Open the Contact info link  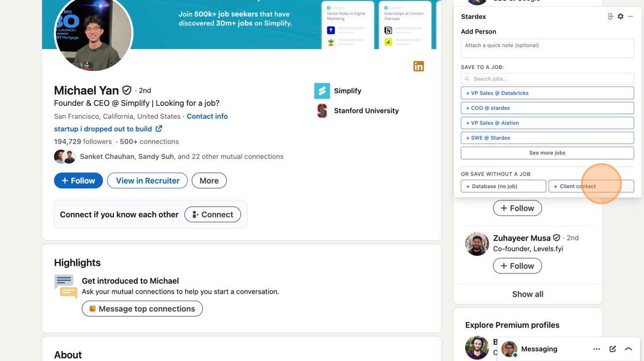(x=207, y=116)
